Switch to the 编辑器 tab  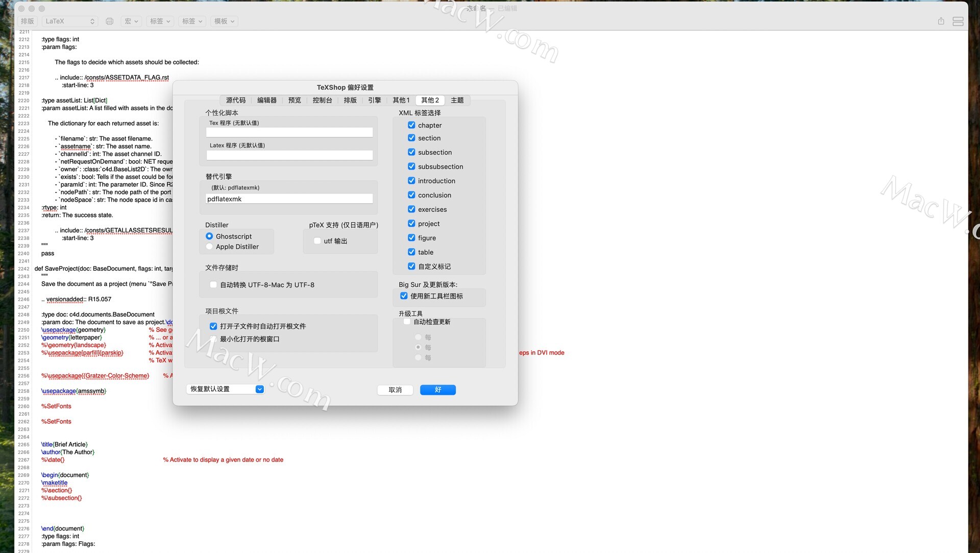[267, 100]
